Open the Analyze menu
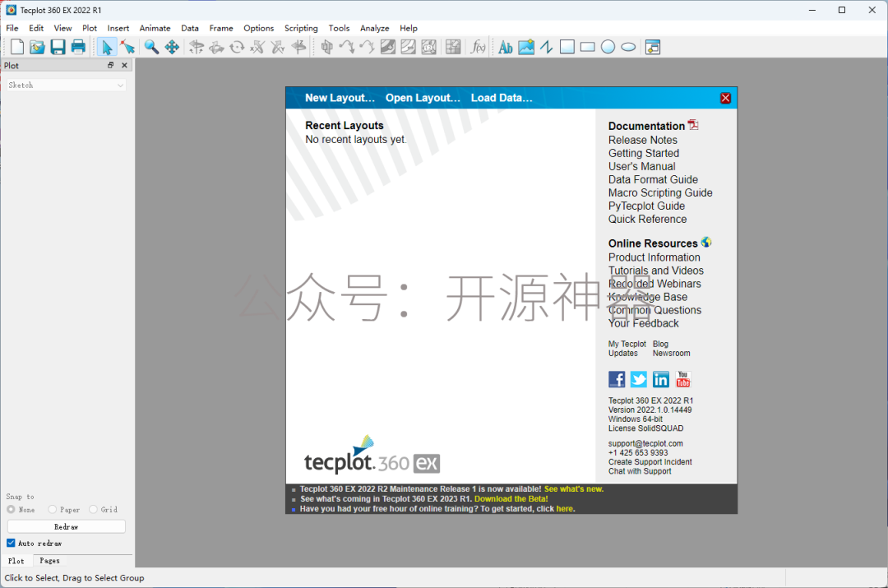 click(x=374, y=28)
